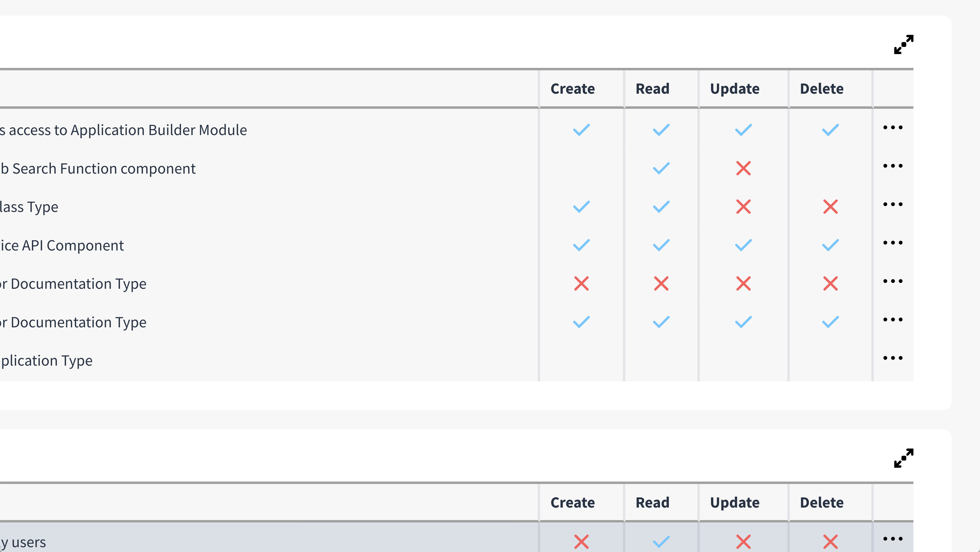This screenshot has height=552, width=980.
Task: Click the Delete column header in upper table
Action: click(x=822, y=89)
